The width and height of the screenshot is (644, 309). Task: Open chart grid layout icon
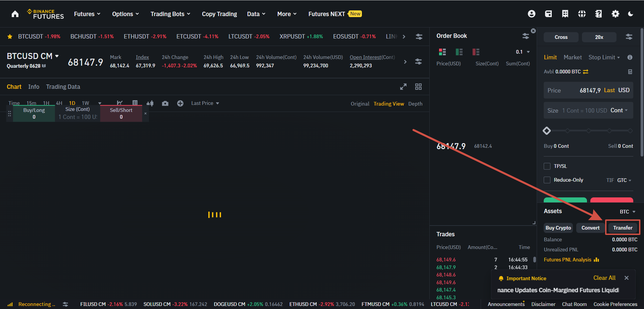tap(418, 87)
